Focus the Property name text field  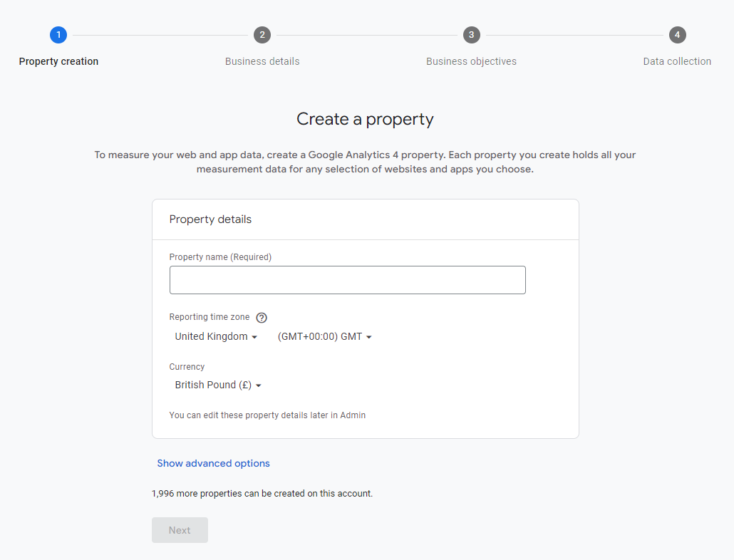pyautogui.click(x=347, y=280)
